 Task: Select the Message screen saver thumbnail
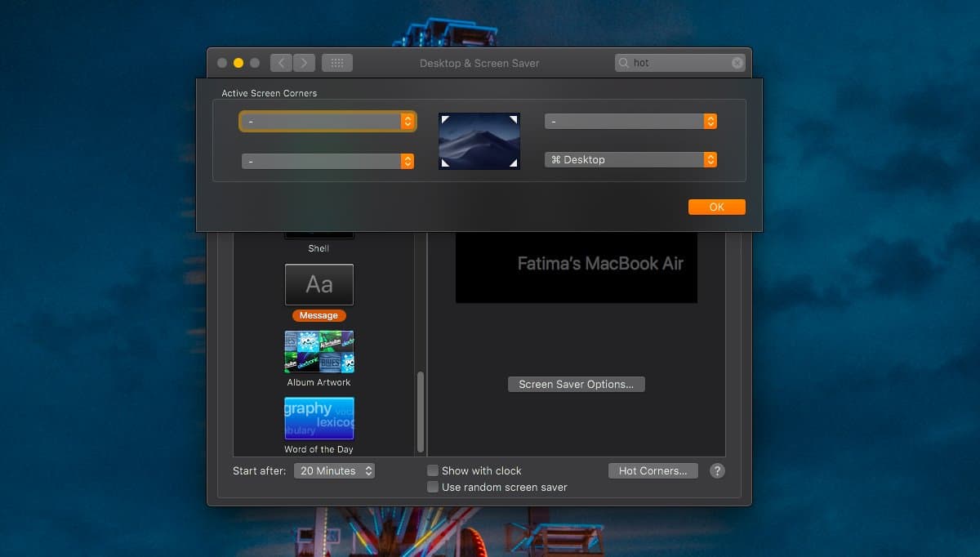pyautogui.click(x=318, y=284)
